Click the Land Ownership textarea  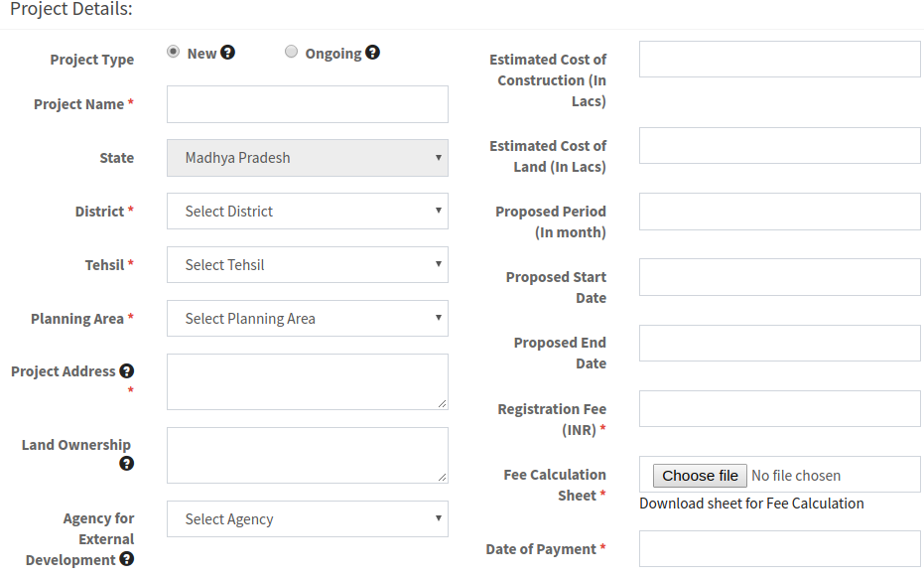307,455
